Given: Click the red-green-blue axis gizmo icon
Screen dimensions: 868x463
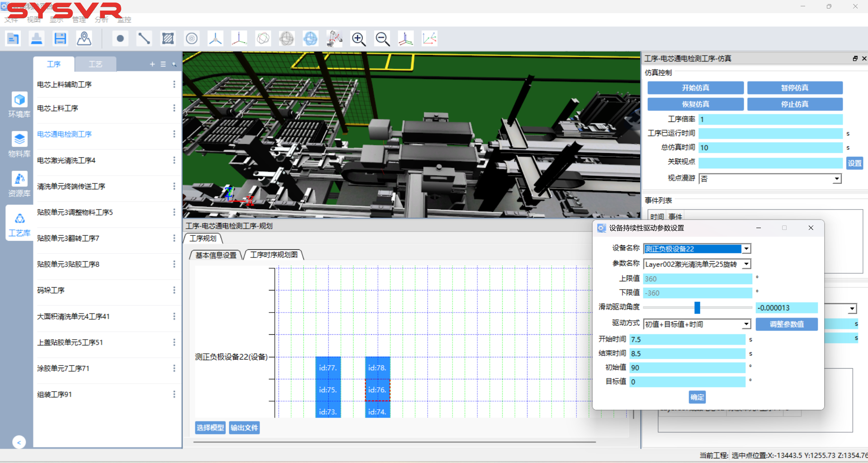Looking at the screenshot, I should coord(406,39).
